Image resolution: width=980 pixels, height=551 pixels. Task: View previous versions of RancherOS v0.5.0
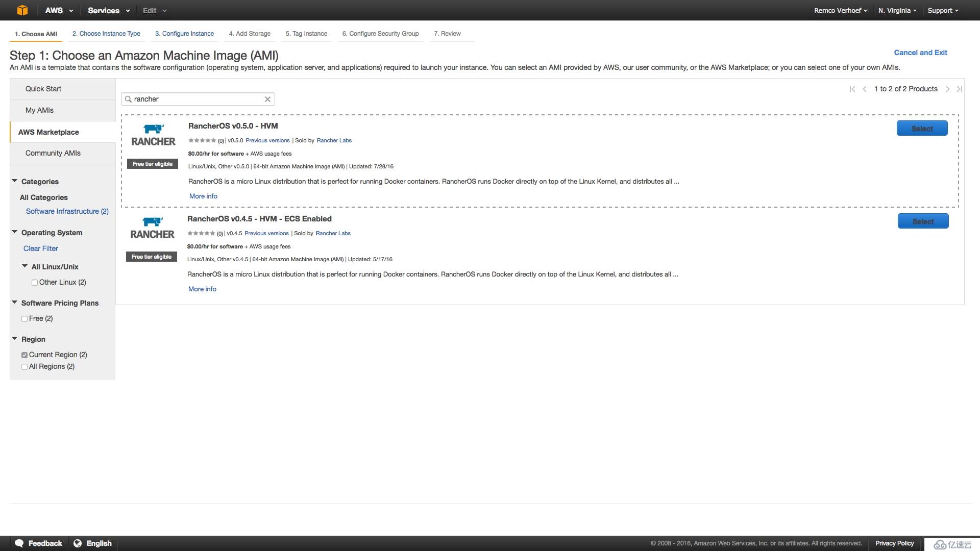click(x=267, y=140)
